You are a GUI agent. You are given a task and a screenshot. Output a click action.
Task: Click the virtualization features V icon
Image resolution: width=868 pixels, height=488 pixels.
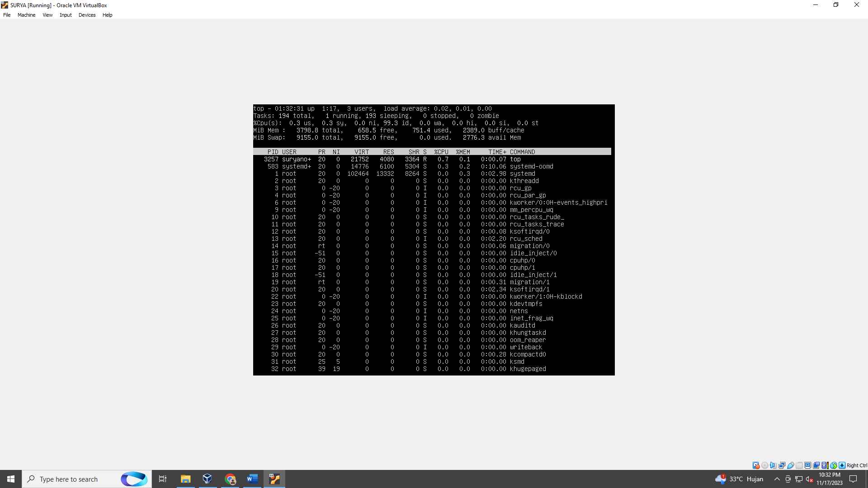tap(825, 465)
